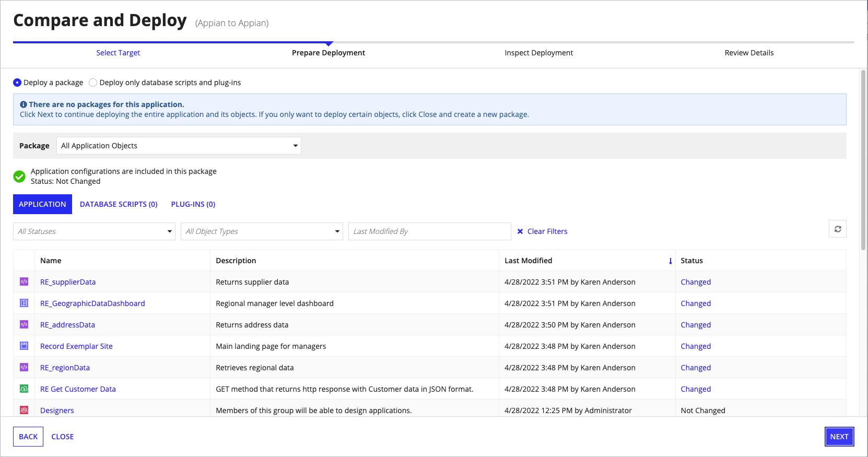The width and height of the screenshot is (868, 457).
Task: Click the BACK button
Action: (28, 437)
